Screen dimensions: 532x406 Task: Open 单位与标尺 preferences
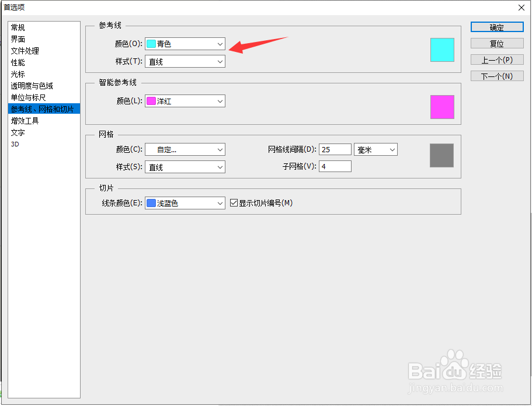tap(28, 97)
